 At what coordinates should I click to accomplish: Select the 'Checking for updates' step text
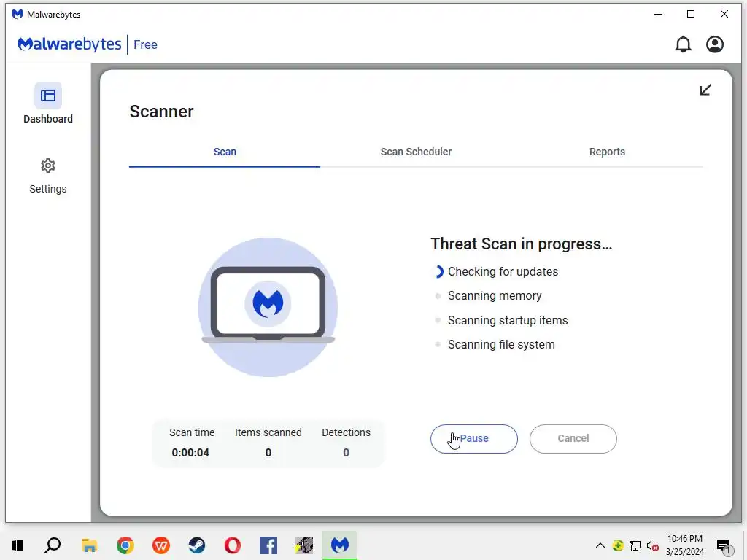pyautogui.click(x=503, y=271)
